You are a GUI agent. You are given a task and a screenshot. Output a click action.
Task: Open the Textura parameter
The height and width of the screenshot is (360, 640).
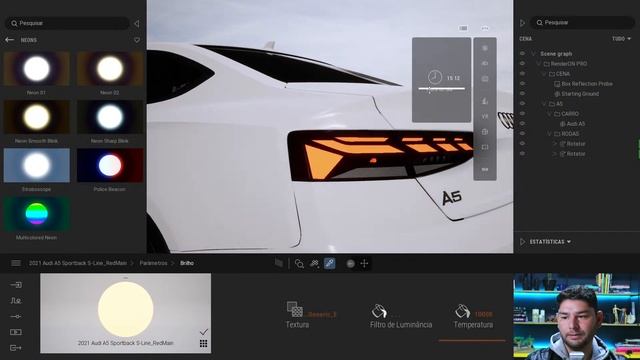click(x=297, y=324)
